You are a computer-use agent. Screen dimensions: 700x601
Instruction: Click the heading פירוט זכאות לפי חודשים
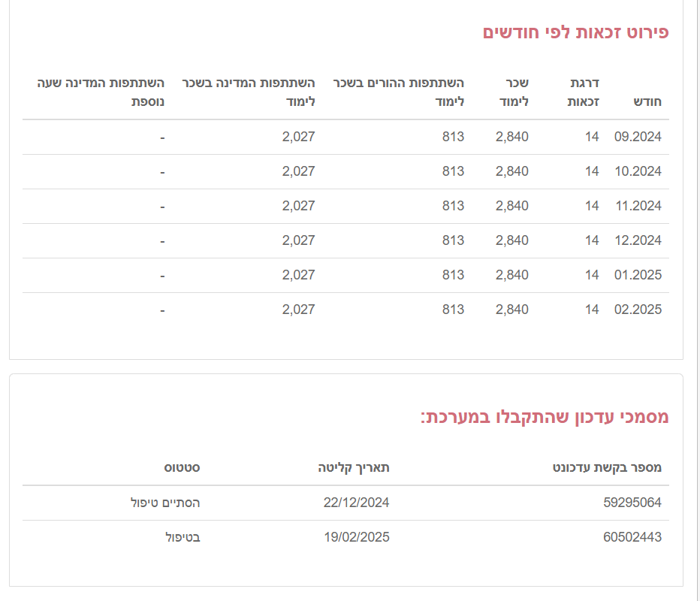(x=575, y=32)
